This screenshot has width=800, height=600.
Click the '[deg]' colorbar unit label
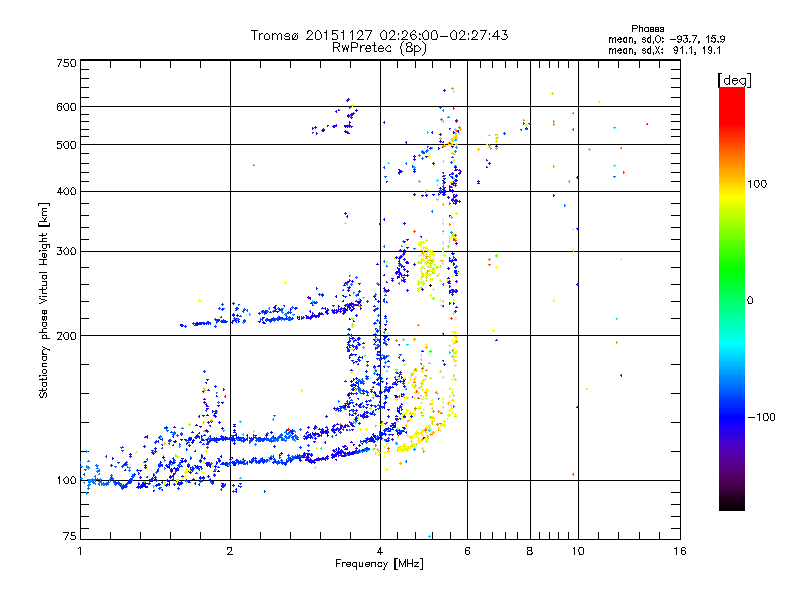click(x=735, y=80)
